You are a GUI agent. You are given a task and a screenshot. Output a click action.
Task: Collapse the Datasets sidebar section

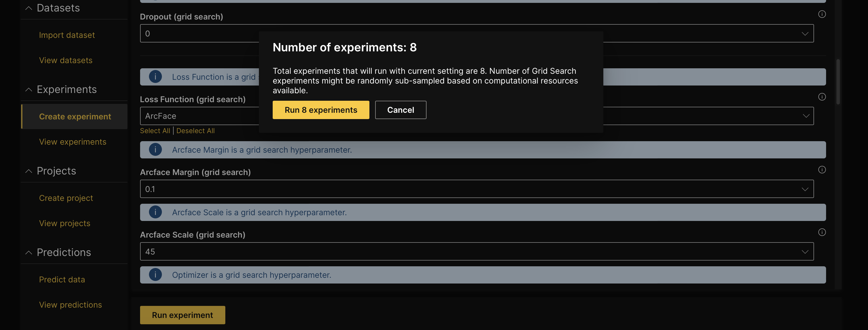coord(29,8)
